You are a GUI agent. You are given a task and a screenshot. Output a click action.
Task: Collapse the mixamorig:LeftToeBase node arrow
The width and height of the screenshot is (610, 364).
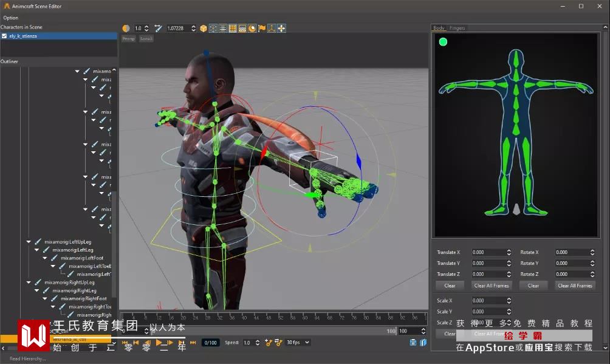[x=53, y=266]
